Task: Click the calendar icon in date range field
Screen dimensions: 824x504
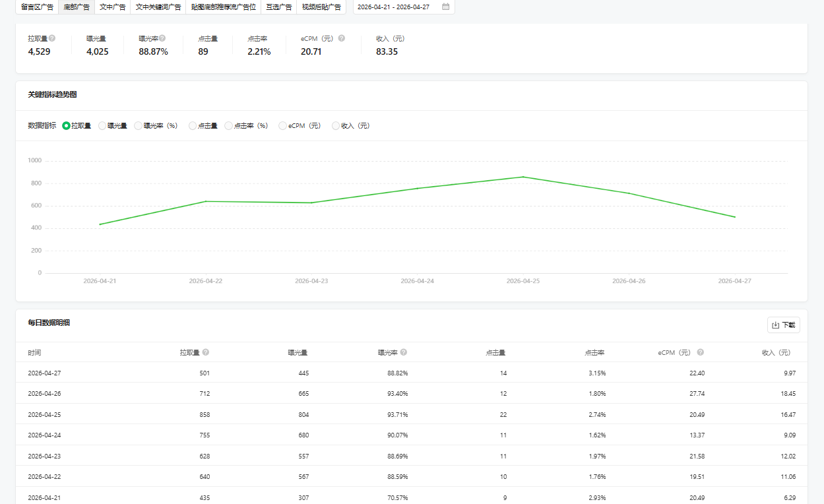Action: (446, 7)
